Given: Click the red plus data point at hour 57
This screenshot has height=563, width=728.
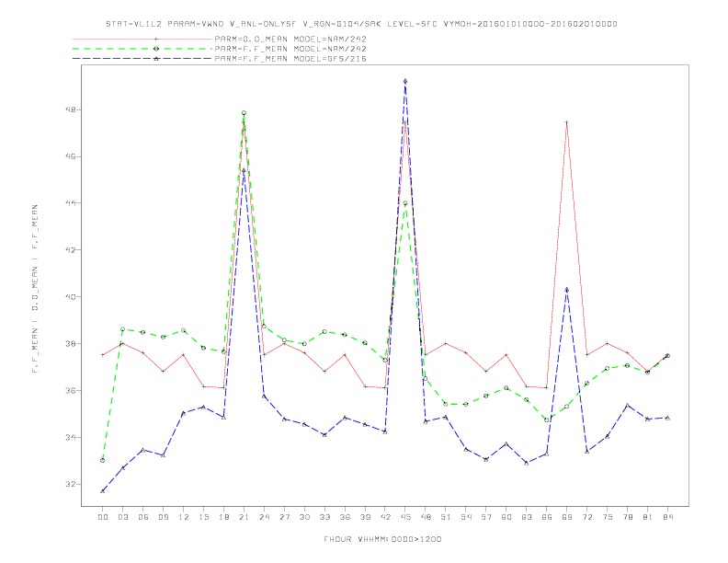Looking at the screenshot, I should [x=486, y=371].
